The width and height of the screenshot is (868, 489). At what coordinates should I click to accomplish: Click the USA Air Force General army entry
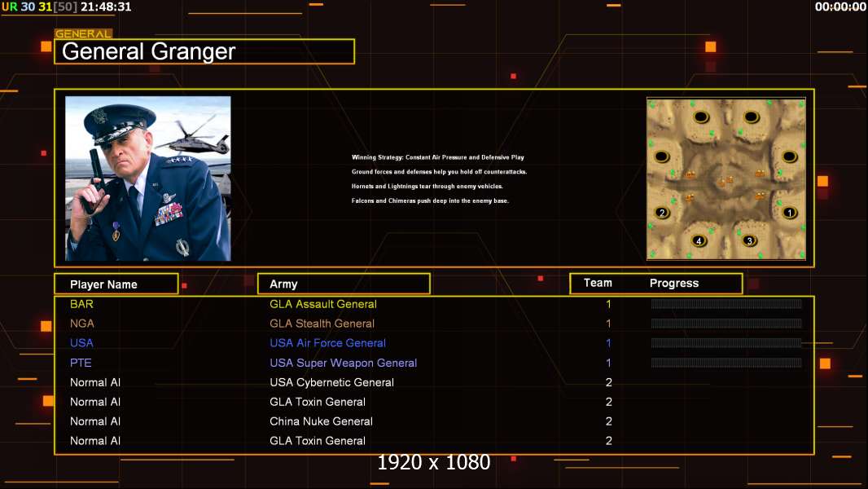[x=327, y=343]
